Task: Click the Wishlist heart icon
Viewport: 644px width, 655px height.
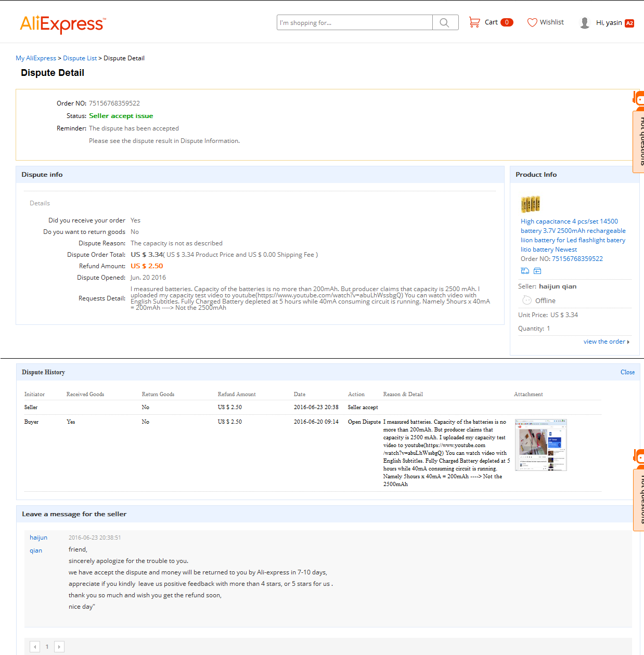Action: (x=532, y=22)
